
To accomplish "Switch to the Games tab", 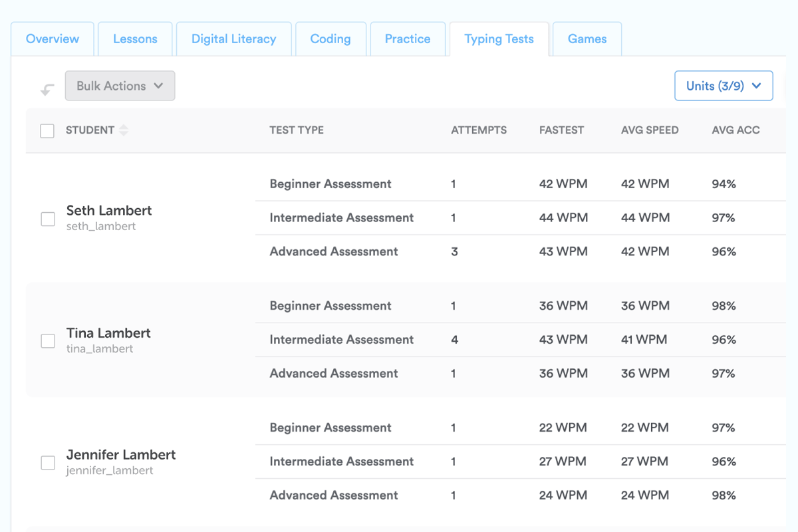I will (x=587, y=39).
